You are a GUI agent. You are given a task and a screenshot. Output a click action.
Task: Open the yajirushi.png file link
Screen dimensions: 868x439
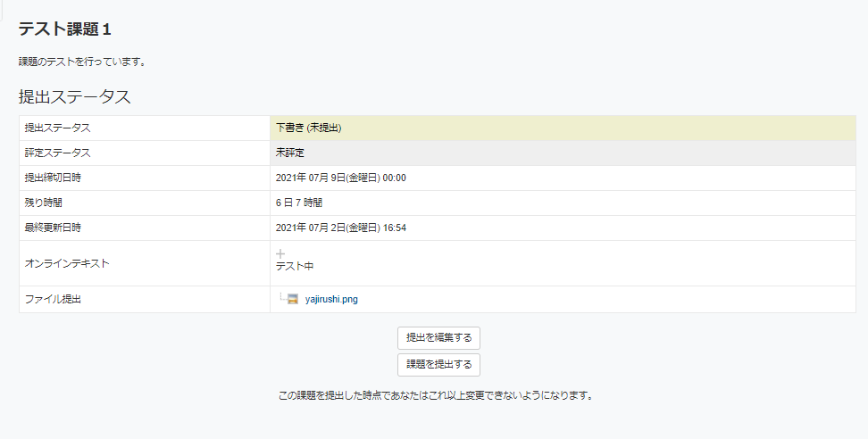click(331, 300)
